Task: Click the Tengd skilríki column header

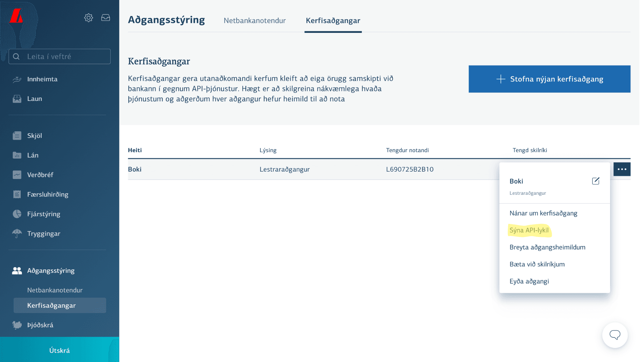Action: pos(530,150)
